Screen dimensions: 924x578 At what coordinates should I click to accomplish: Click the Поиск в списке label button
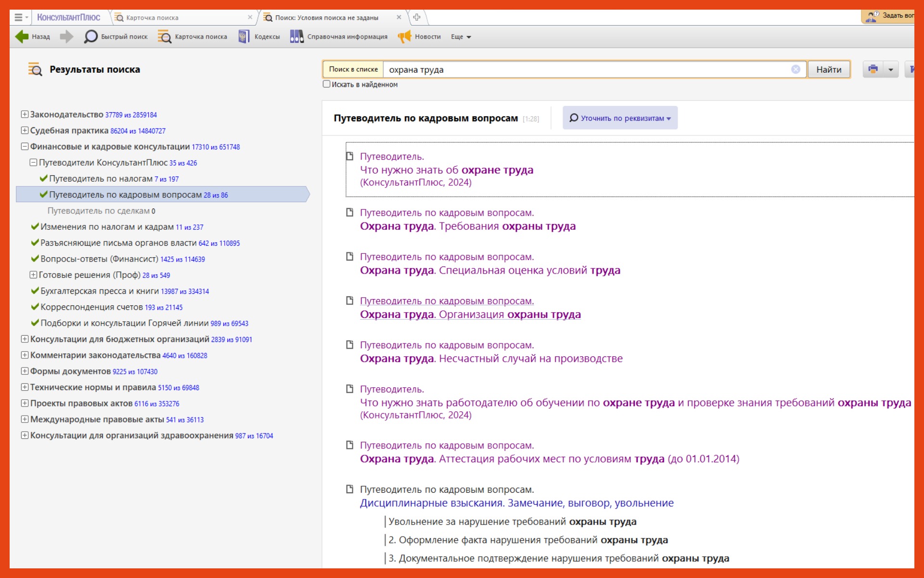353,69
